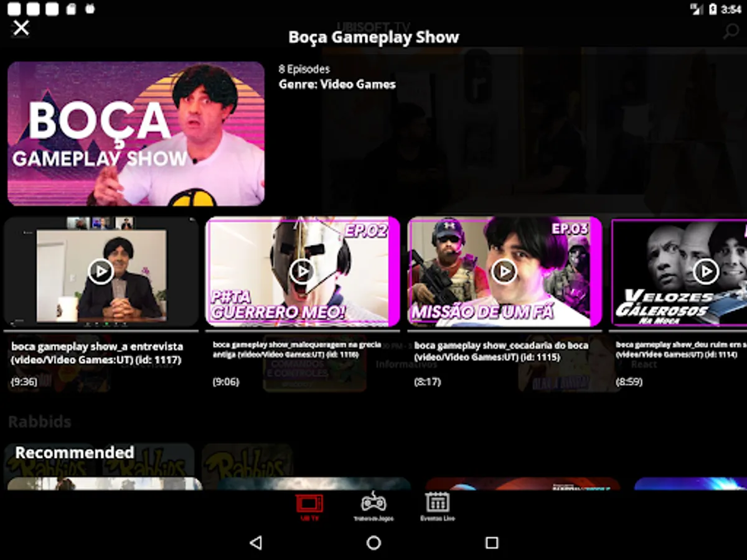Tap the battery icon in status bar

click(x=713, y=9)
